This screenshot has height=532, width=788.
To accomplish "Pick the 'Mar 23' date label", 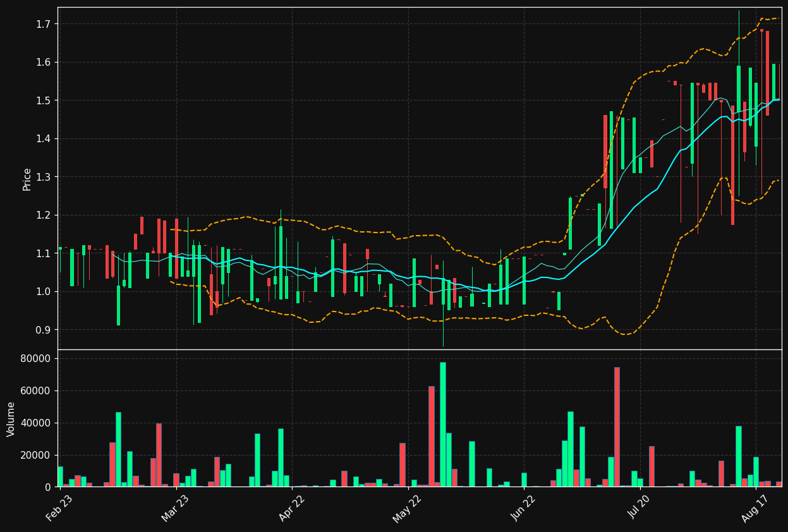I will coord(174,508).
